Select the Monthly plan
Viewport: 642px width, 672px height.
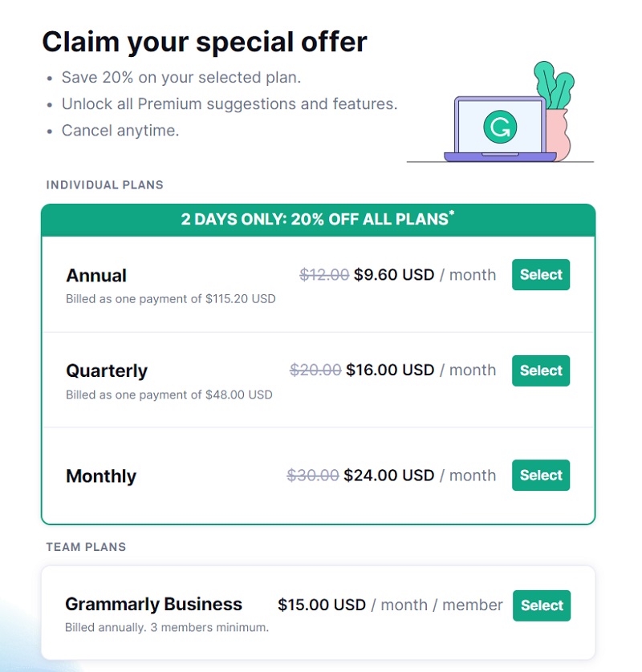pos(540,476)
